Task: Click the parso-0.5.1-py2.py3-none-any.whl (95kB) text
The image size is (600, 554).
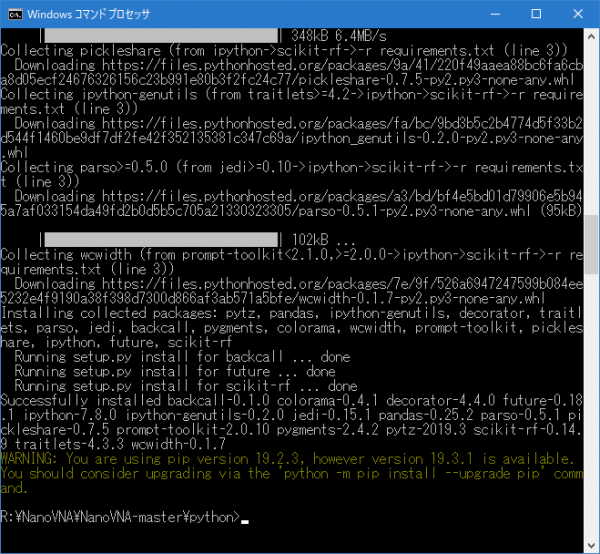Action: (440, 211)
